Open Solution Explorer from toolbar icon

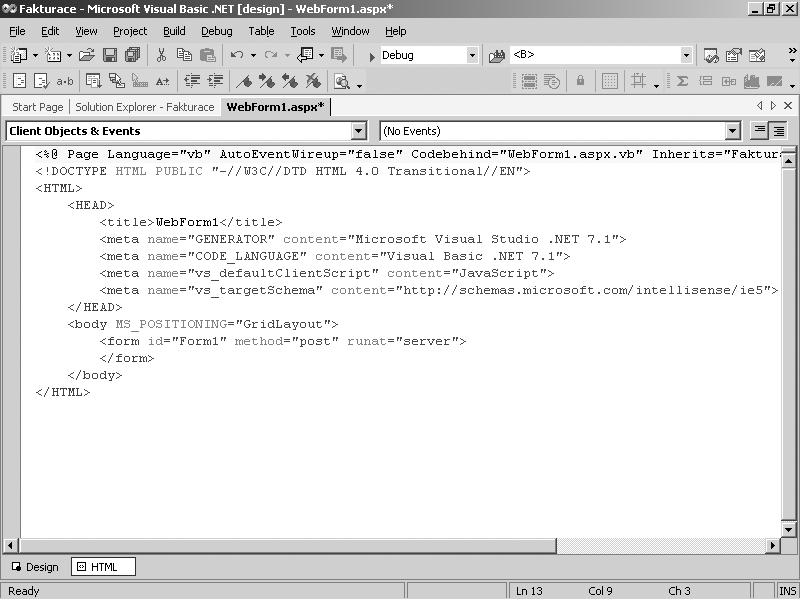711,55
